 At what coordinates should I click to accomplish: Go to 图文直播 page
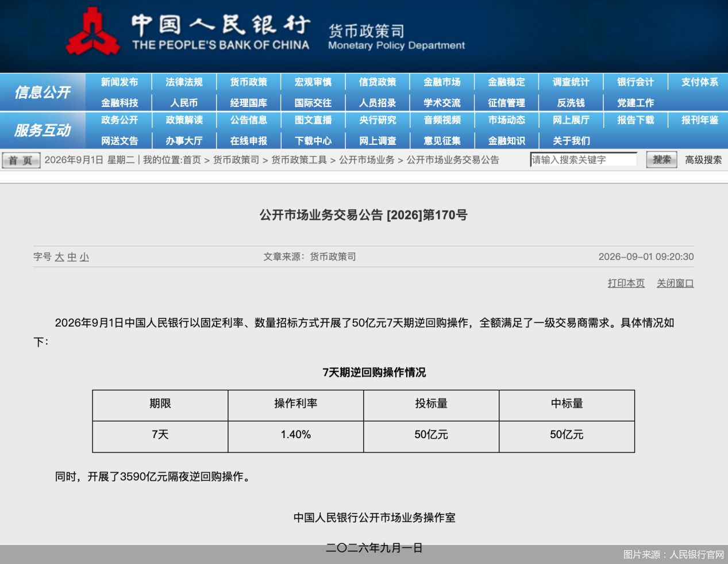313,120
